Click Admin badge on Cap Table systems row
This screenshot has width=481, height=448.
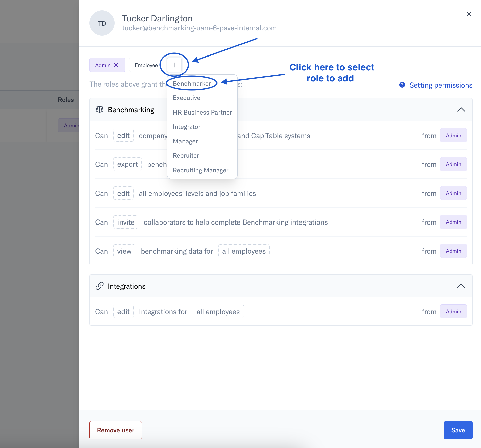(453, 135)
